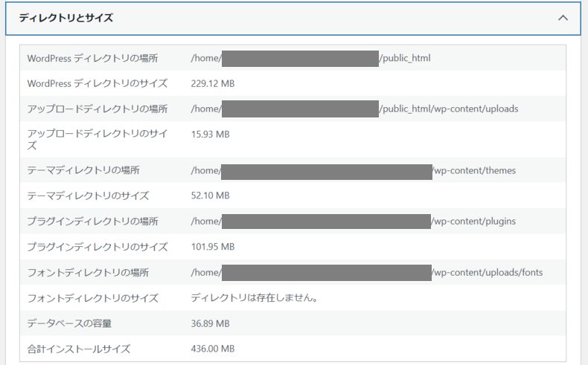Select the /wp-content/themes path text

474,170
